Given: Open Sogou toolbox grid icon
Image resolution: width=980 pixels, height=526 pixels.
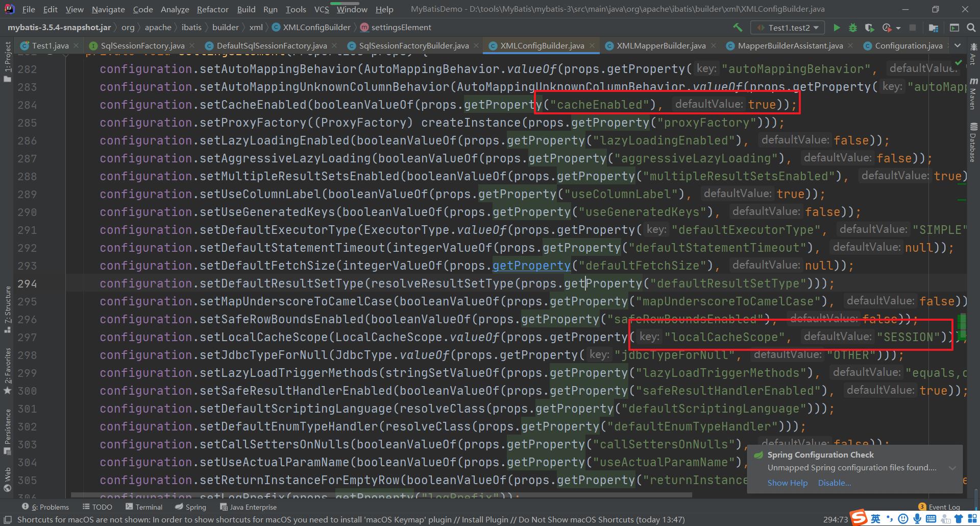Looking at the screenshot, I should 971,519.
